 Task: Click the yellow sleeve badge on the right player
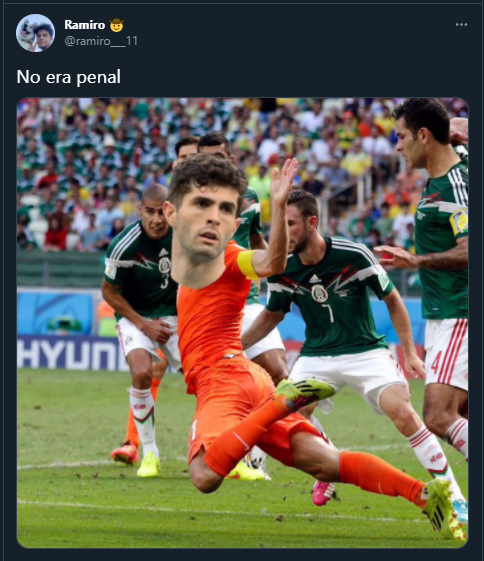[459, 221]
